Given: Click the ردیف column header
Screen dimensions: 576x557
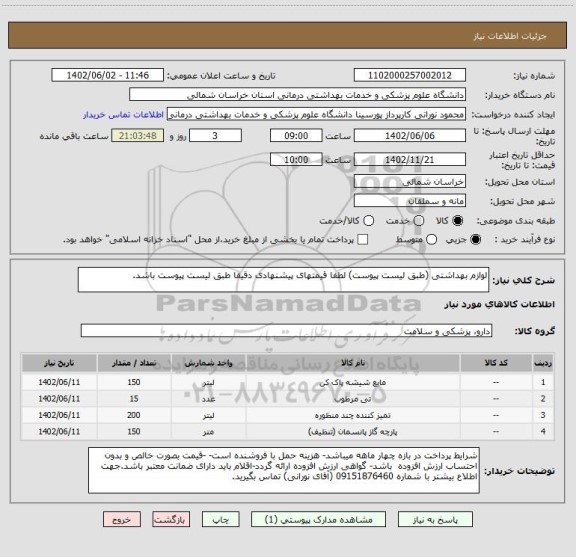Looking at the screenshot, I should tap(543, 363).
